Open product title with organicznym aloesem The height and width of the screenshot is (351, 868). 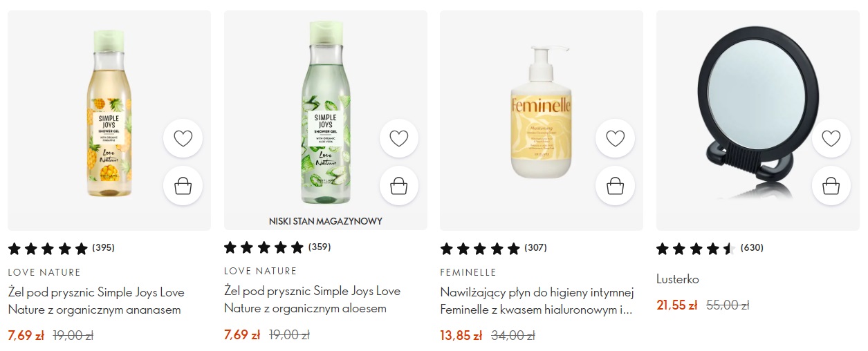[x=312, y=299]
